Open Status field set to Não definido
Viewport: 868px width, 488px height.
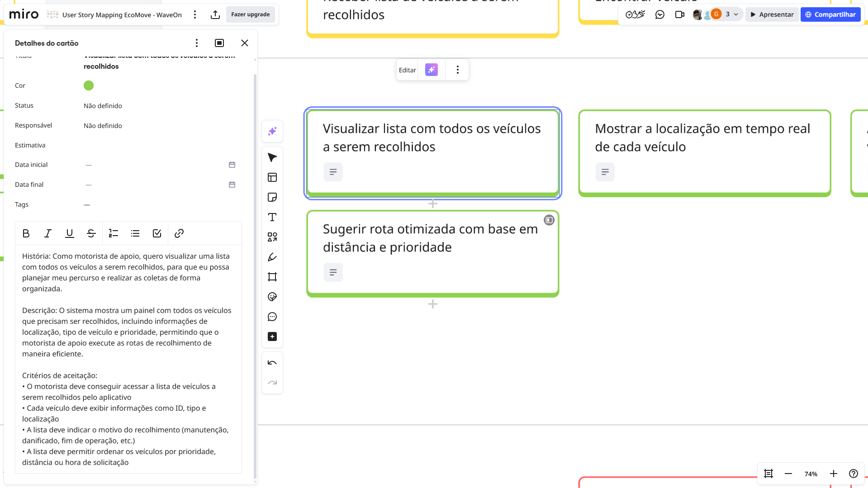(x=103, y=106)
